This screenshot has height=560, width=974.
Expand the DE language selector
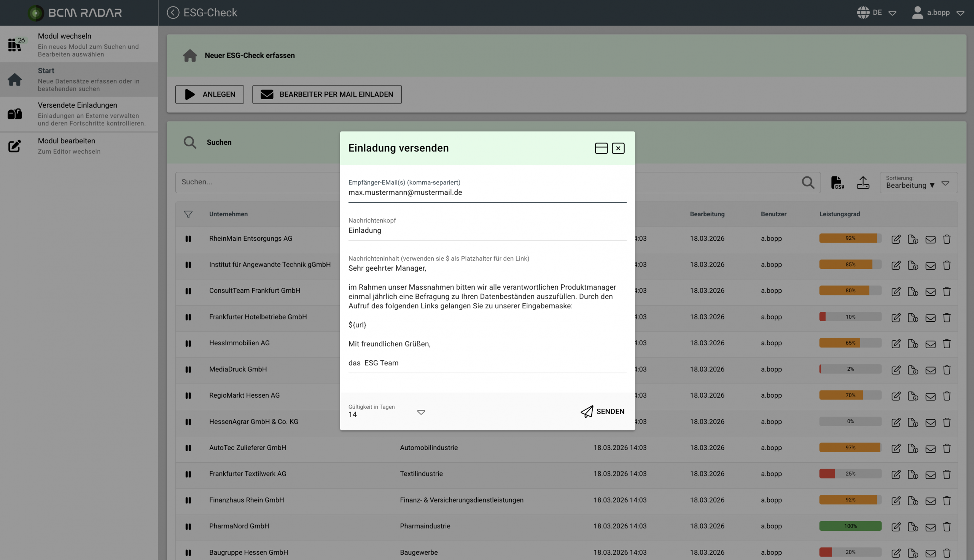[892, 13]
